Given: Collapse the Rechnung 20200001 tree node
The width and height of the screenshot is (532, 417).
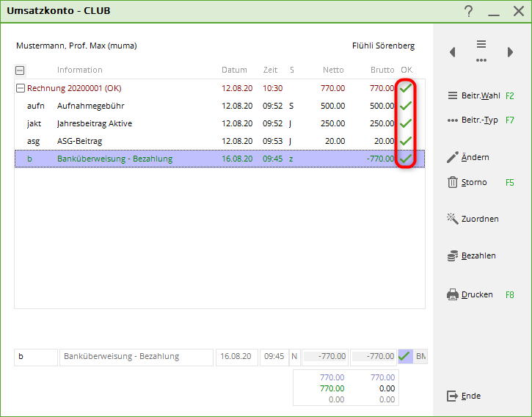Looking at the screenshot, I should pos(20,88).
